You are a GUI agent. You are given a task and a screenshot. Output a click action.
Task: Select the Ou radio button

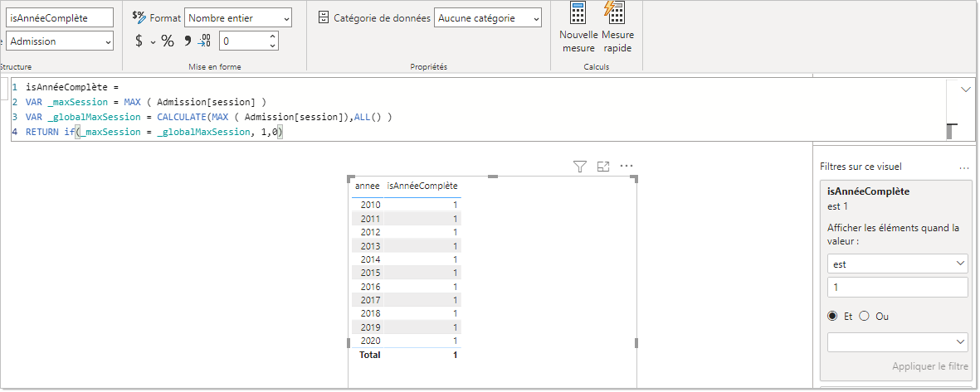(x=865, y=316)
